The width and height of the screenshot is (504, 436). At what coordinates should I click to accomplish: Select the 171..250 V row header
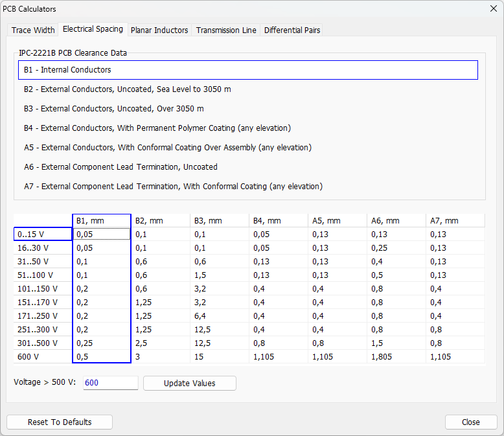coord(43,316)
